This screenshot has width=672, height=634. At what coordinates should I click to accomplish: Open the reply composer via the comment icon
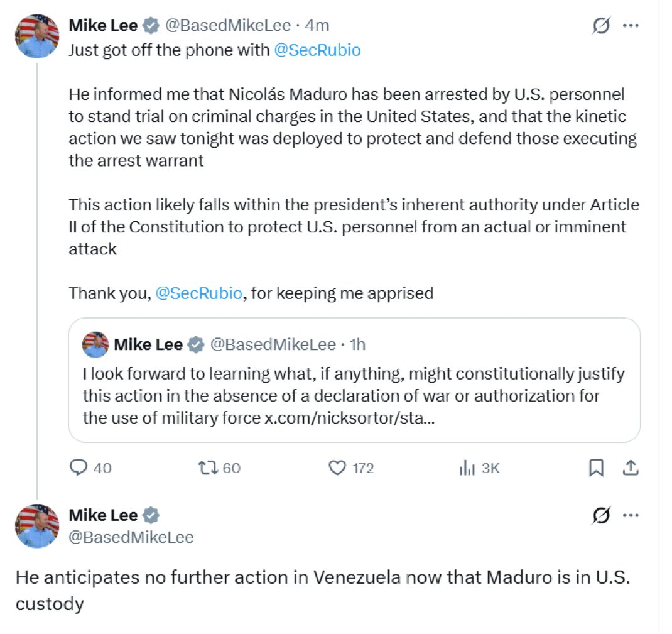pyautogui.click(x=78, y=467)
